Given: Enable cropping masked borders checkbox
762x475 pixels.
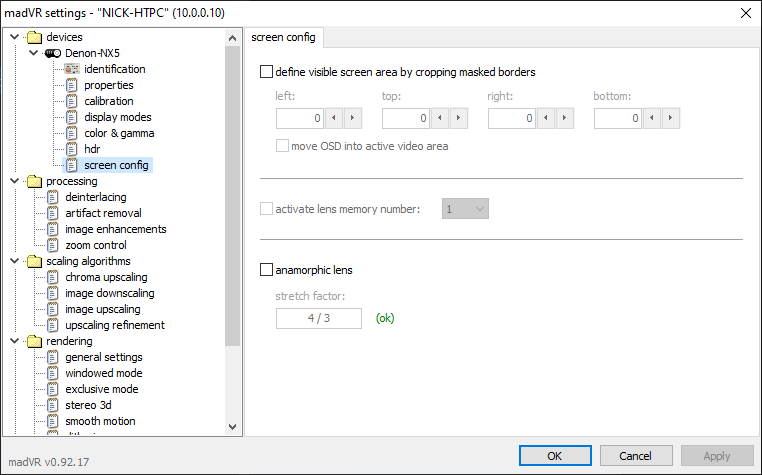Looking at the screenshot, I should (267, 72).
